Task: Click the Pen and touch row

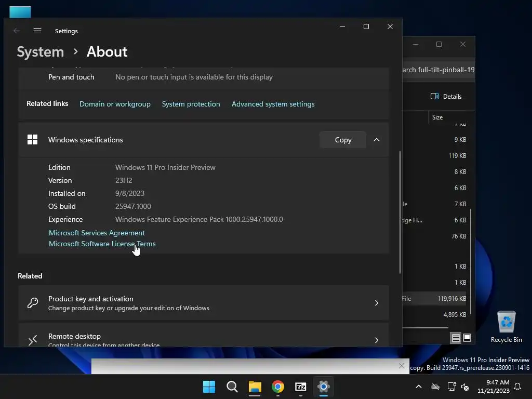Action: click(204, 77)
